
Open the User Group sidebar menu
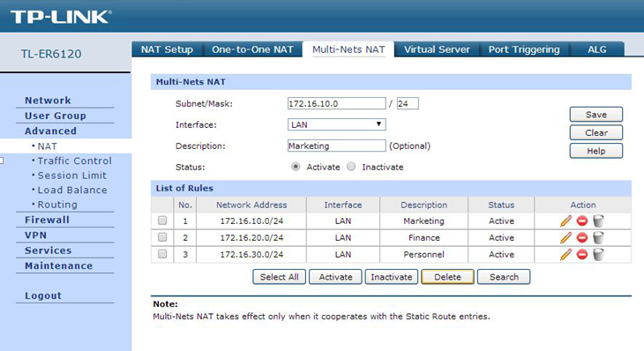[x=56, y=116]
